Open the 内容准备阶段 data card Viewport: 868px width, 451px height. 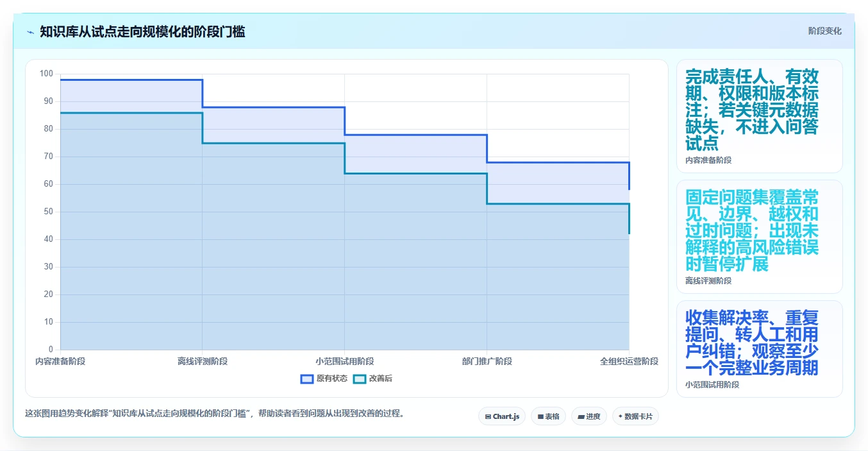[759, 116]
